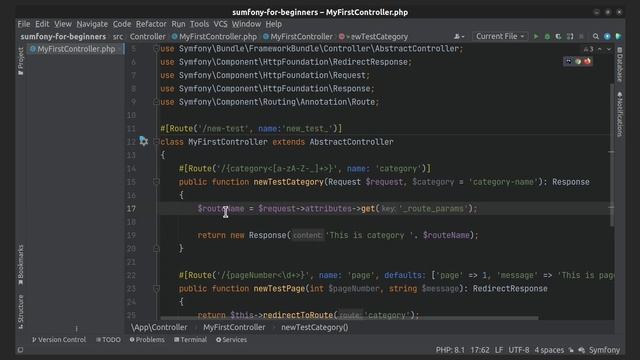Open the File menu
Image resolution: width=640 pixels, height=360 pixels.
pos(24,24)
